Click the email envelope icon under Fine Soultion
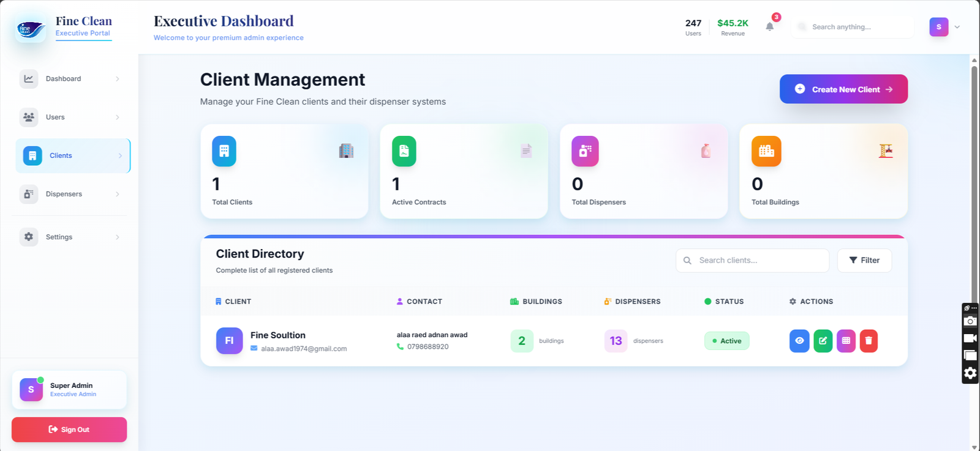Image resolution: width=980 pixels, height=451 pixels. (x=254, y=348)
